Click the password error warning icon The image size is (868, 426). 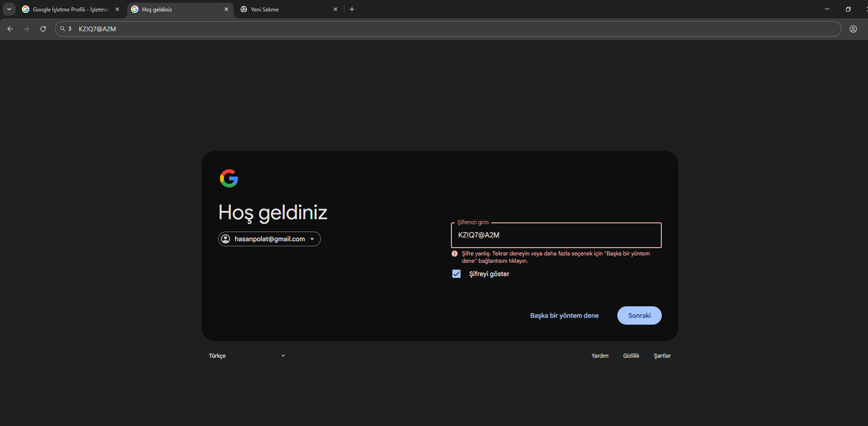point(455,254)
